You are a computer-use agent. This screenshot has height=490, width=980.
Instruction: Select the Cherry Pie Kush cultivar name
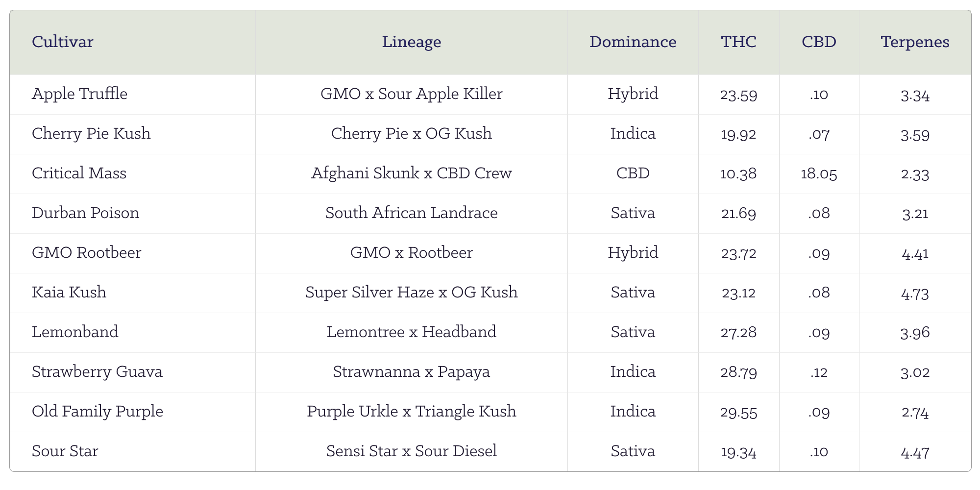[x=91, y=133]
